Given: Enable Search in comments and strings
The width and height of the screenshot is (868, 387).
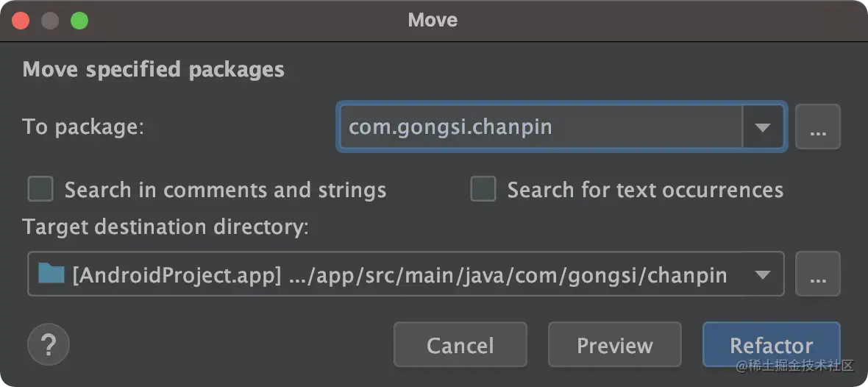Looking at the screenshot, I should click(x=40, y=190).
